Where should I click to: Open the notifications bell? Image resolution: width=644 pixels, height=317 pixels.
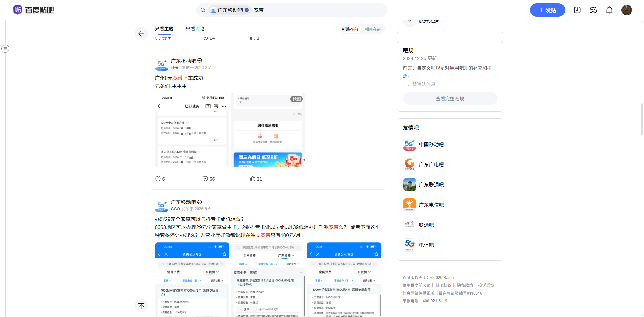click(x=609, y=10)
